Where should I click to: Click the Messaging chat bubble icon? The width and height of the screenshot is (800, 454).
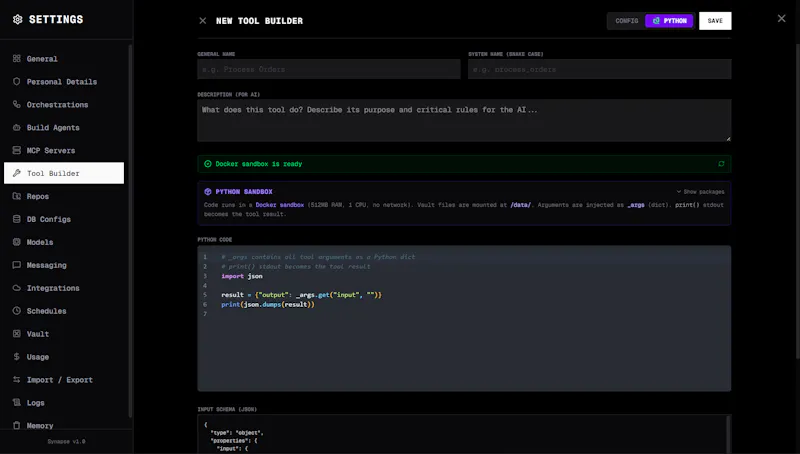point(17,265)
